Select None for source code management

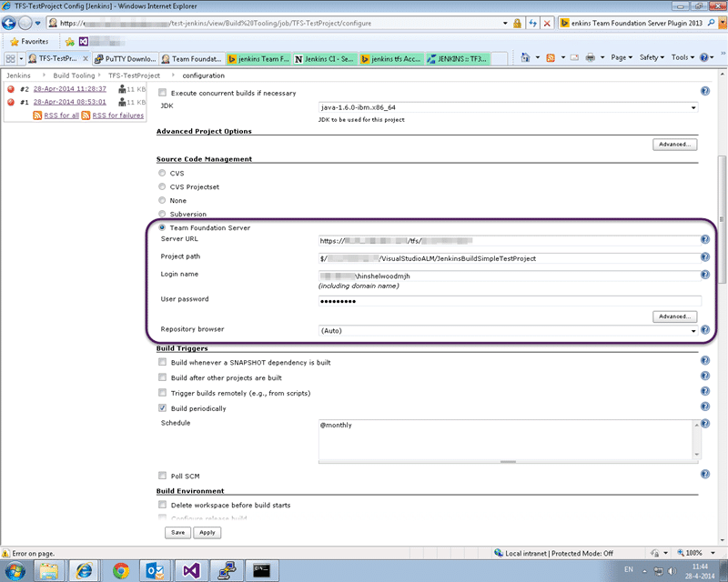click(x=162, y=200)
